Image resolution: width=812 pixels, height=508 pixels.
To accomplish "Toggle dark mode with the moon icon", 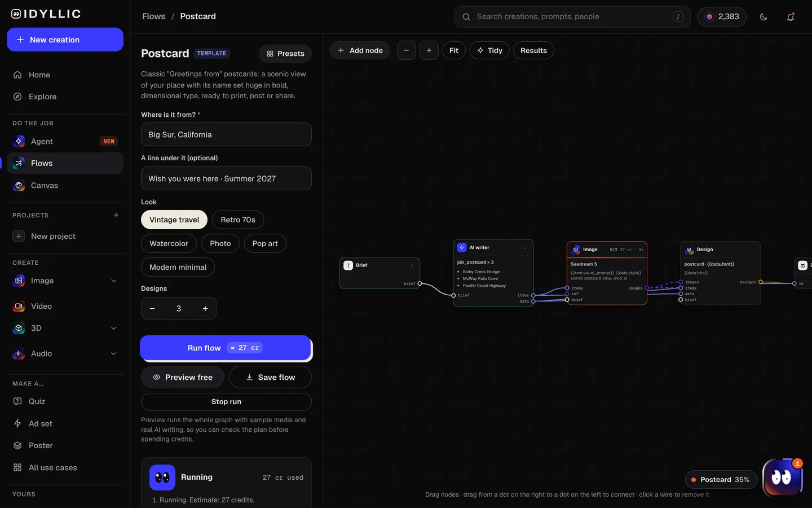I will pos(764,17).
